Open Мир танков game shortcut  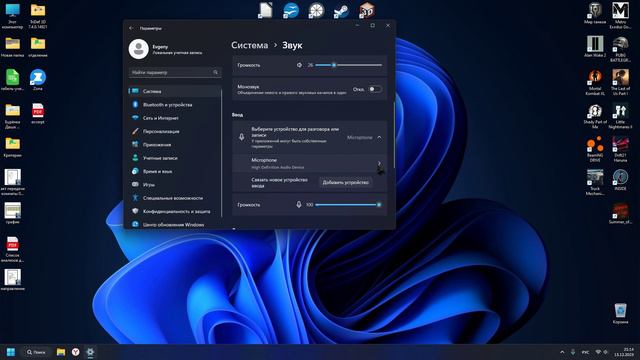click(595, 13)
